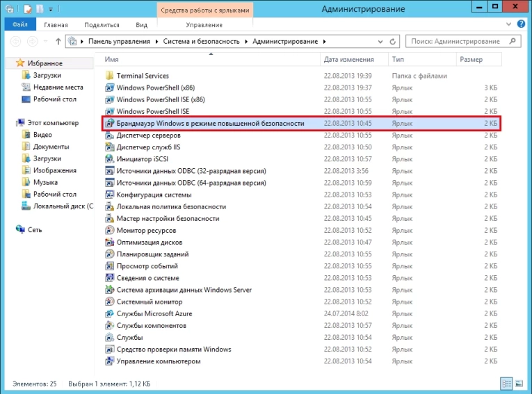Click the Службы Microsoft Azure icon

click(109, 313)
